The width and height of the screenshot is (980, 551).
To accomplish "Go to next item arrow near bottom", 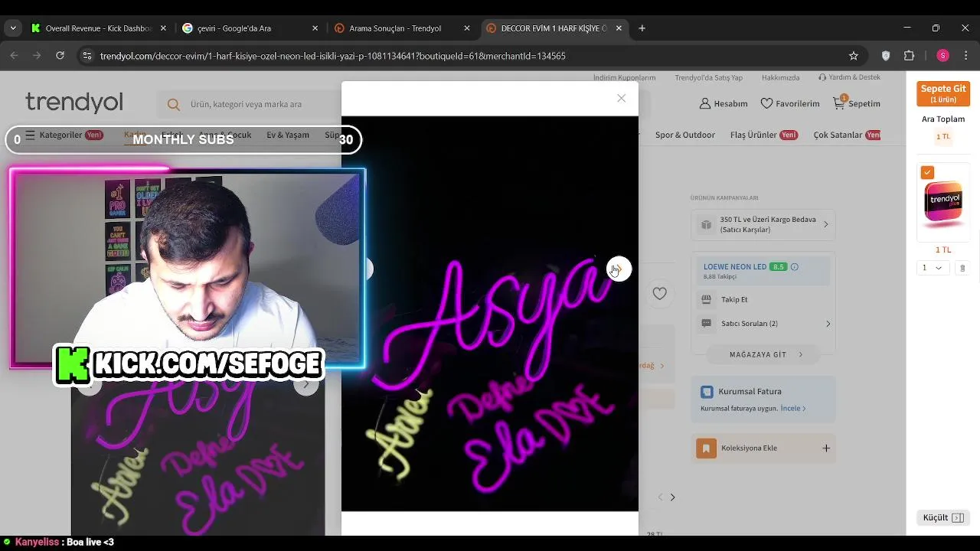I will (672, 497).
